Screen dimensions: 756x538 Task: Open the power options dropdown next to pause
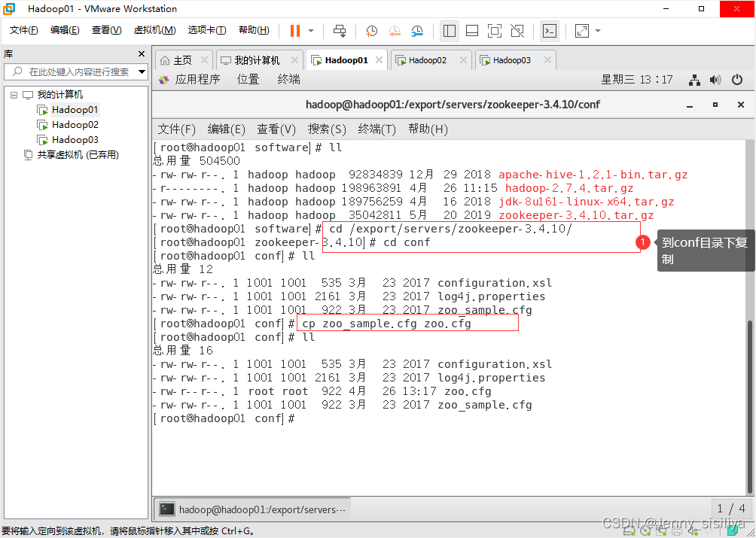click(x=311, y=31)
